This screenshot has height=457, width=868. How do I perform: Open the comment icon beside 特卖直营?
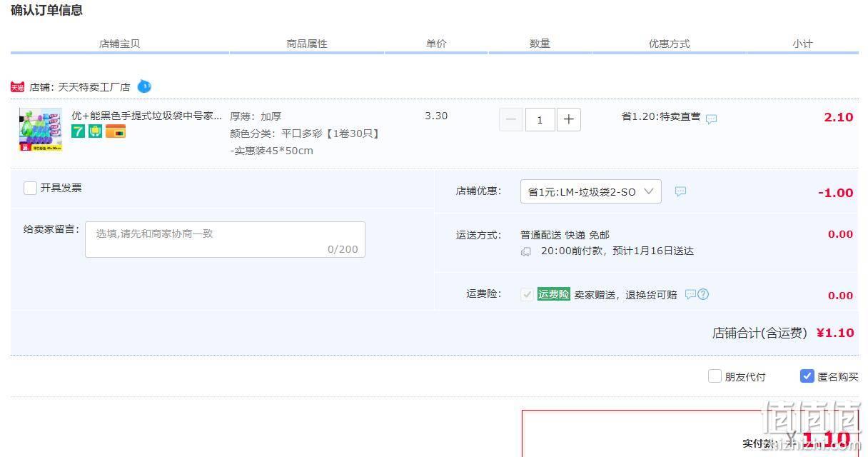point(712,119)
